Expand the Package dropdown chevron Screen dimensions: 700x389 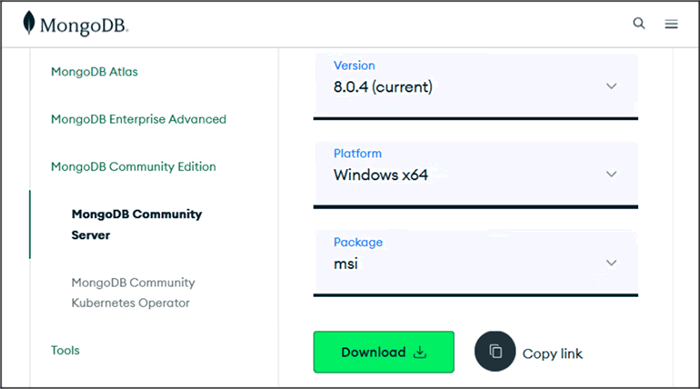[611, 263]
